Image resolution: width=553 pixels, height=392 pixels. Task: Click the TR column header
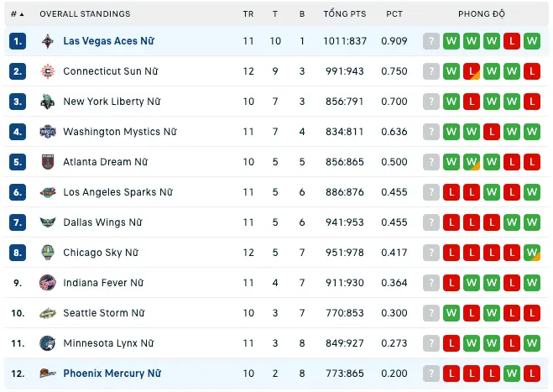[x=248, y=14]
